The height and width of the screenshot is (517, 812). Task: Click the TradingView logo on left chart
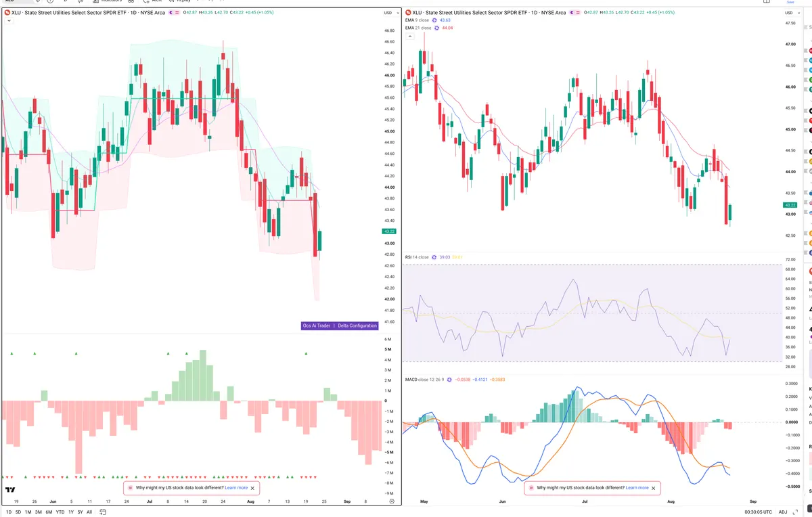tap(9, 490)
